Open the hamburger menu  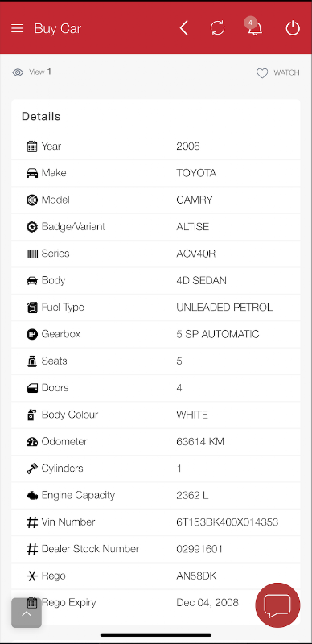tap(17, 28)
